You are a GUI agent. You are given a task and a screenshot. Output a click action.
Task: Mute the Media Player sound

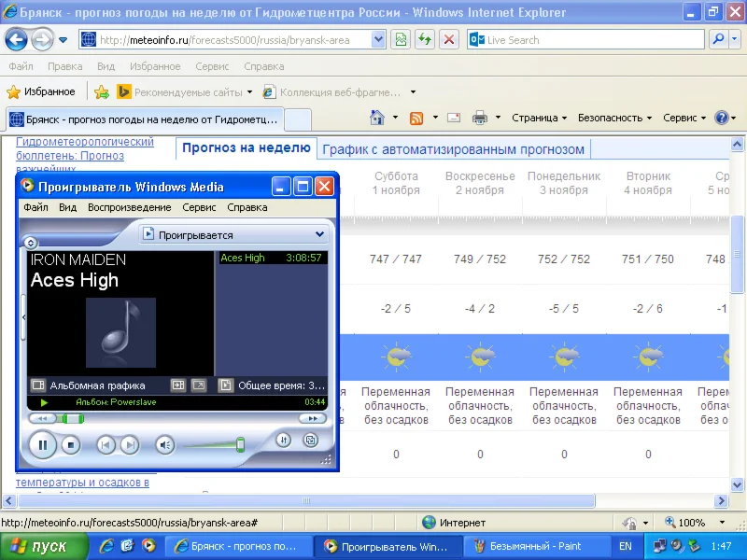(x=164, y=445)
